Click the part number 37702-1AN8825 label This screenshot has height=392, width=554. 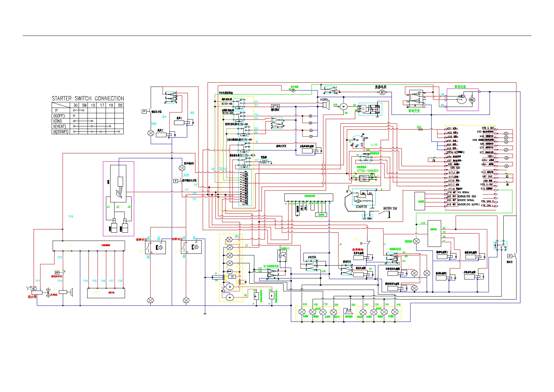tap(367, 171)
